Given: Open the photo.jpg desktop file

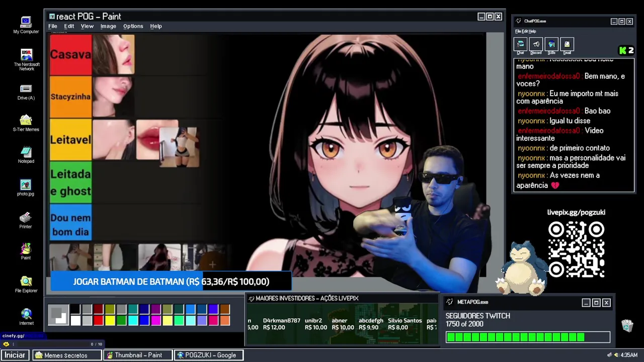Looking at the screenshot, I should pos(26,187).
